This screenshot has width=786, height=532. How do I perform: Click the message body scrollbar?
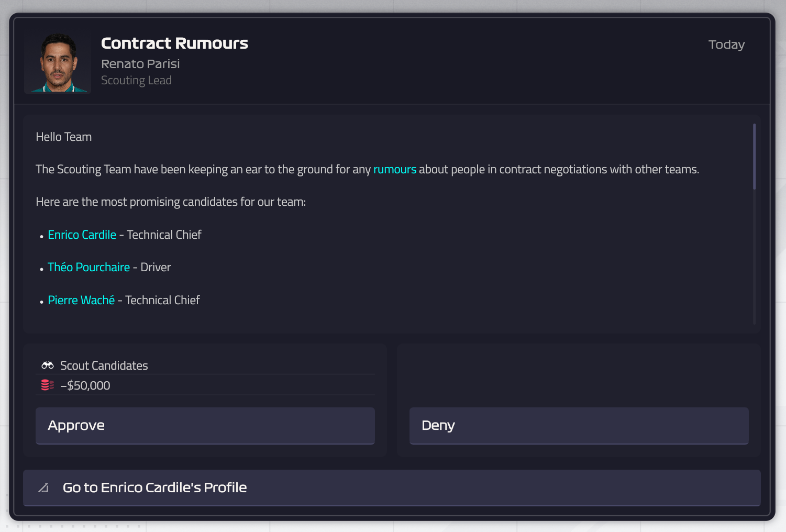point(754,157)
